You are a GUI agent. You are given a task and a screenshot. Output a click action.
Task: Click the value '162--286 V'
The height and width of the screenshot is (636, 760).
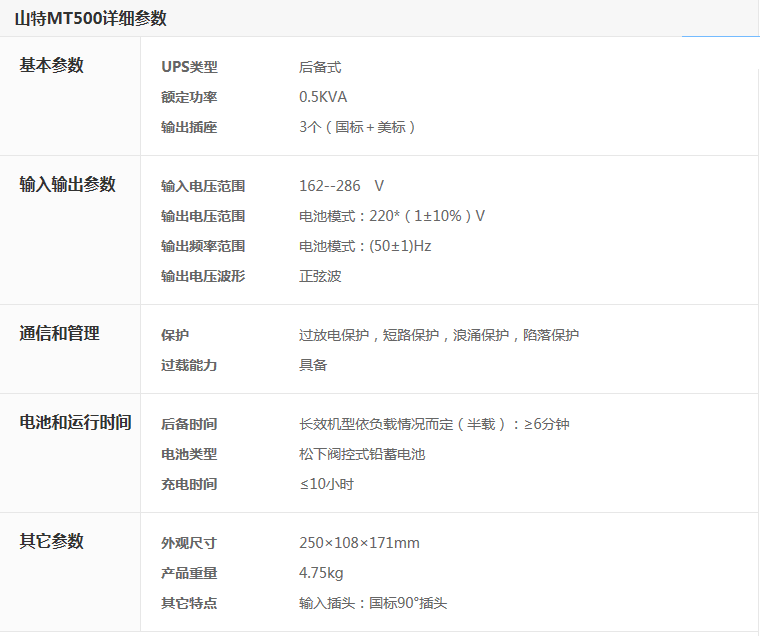341,186
